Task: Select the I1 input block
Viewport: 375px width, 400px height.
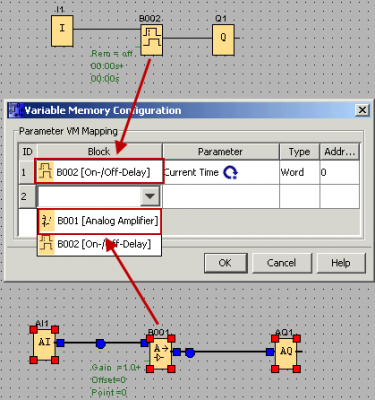Action: click(62, 31)
